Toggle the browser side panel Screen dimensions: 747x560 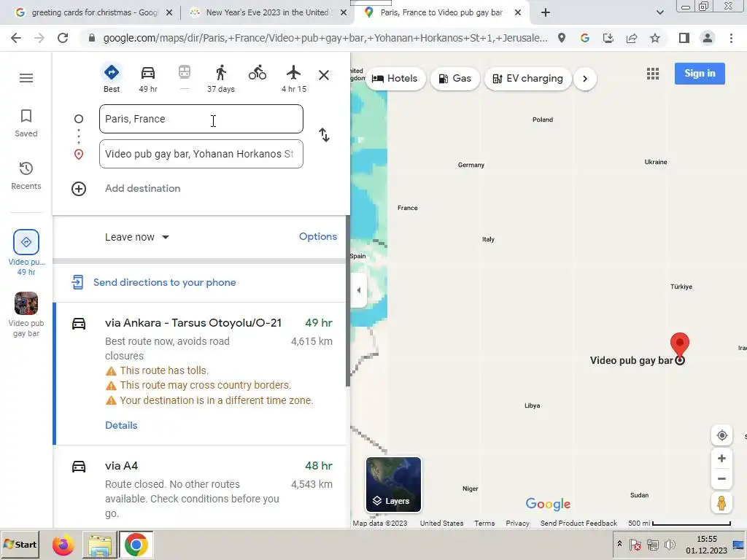pyautogui.click(x=684, y=38)
